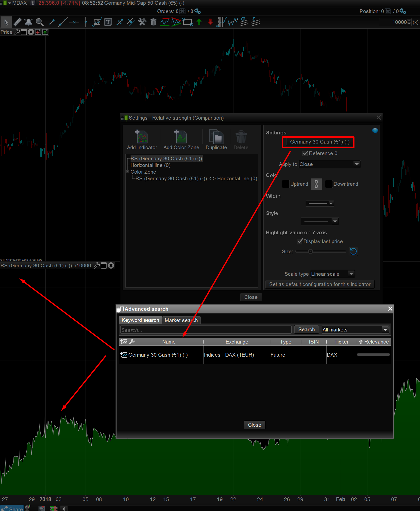Open the line Style dropdown
Image resolution: width=420 pixels, height=511 pixels.
tap(320, 221)
